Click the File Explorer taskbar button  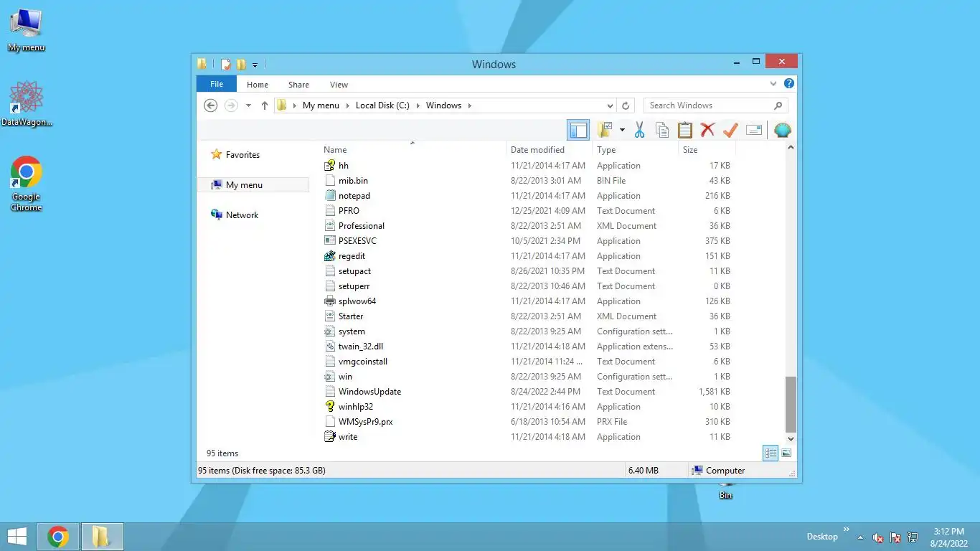click(102, 537)
